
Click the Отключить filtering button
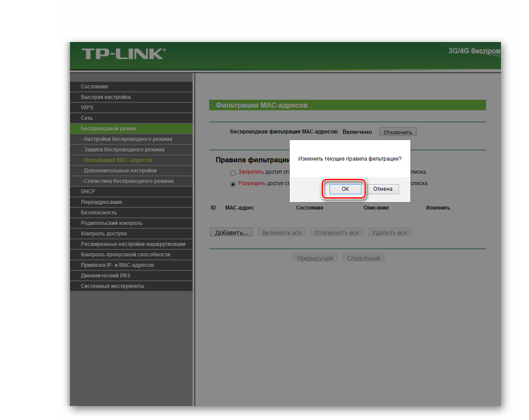pos(397,132)
